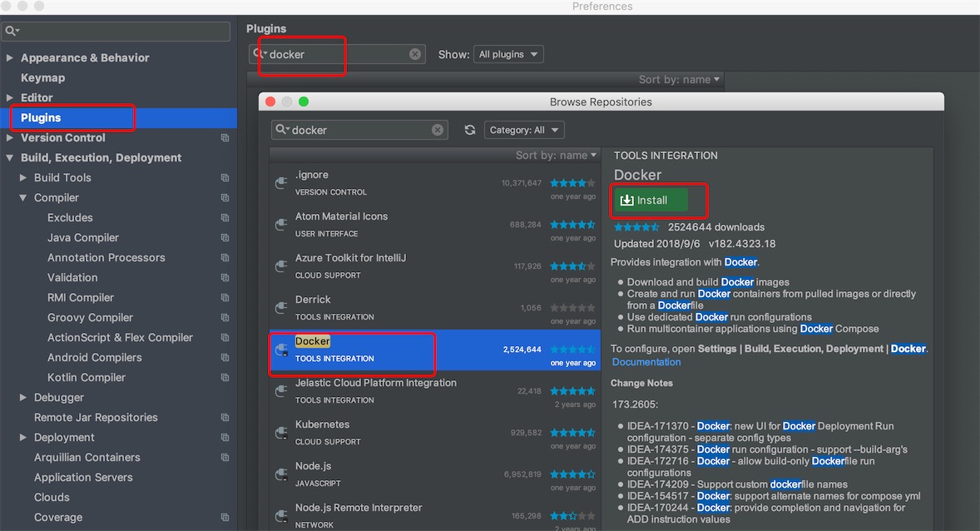Select the Jelastic Cloud Platform Integration row
This screenshot has height=531, width=980.
point(435,391)
